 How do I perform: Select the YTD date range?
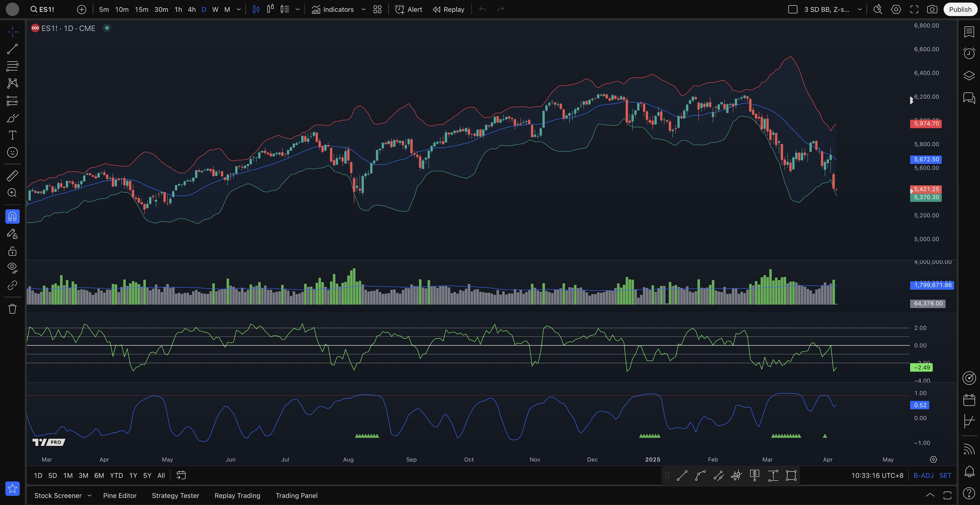pyautogui.click(x=116, y=475)
